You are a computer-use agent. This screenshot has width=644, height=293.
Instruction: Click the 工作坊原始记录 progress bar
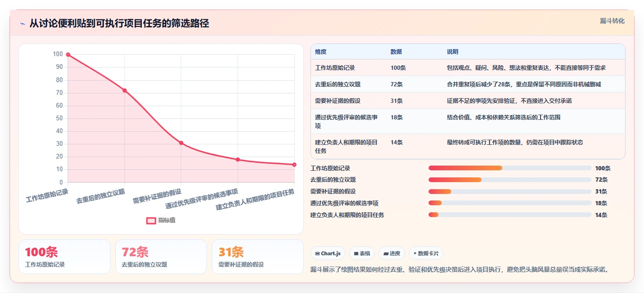click(510, 168)
